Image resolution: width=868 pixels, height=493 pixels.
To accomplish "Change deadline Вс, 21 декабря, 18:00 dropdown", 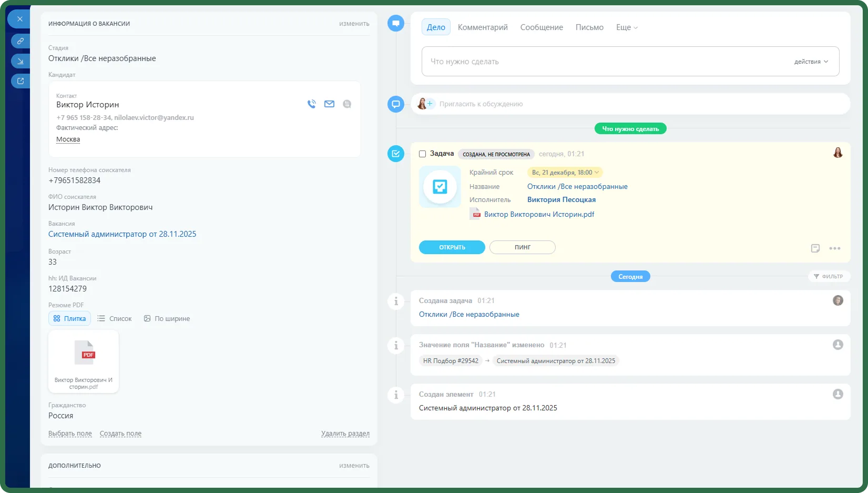I will click(x=565, y=173).
